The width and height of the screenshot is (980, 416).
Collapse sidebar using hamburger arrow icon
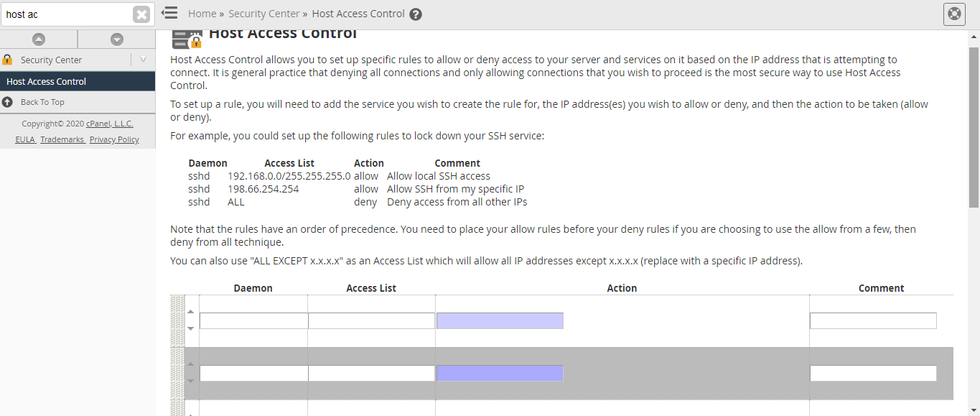pyautogui.click(x=169, y=13)
